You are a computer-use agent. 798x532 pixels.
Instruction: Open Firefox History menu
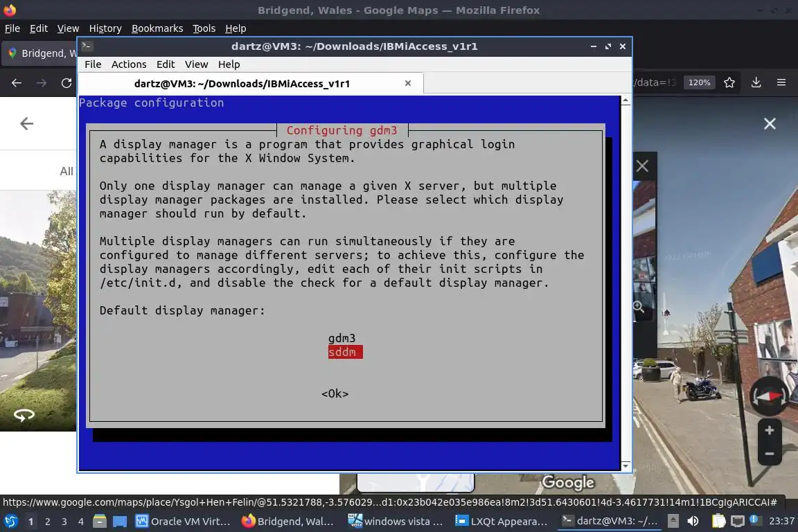105,28
